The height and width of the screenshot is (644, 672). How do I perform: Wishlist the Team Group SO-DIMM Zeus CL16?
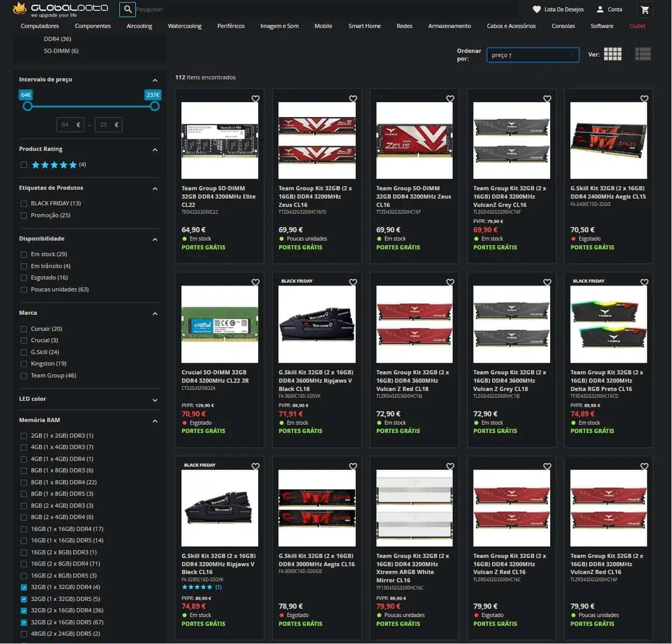(x=450, y=99)
